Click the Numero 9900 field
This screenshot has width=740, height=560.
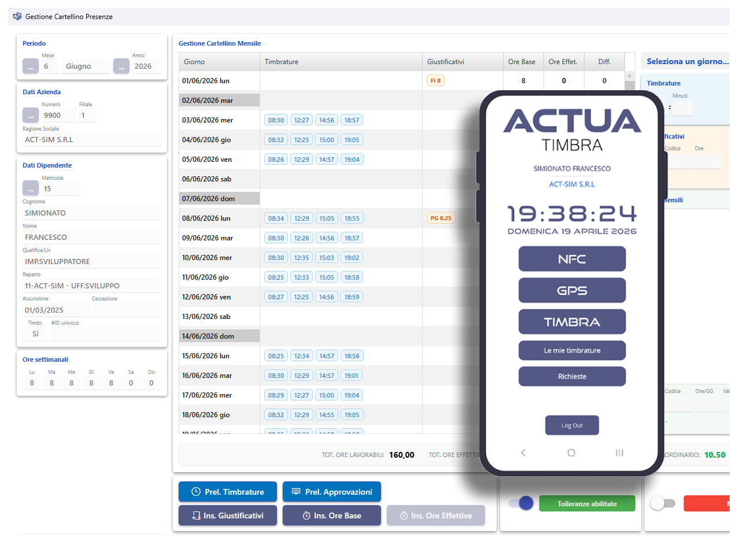tap(58, 115)
